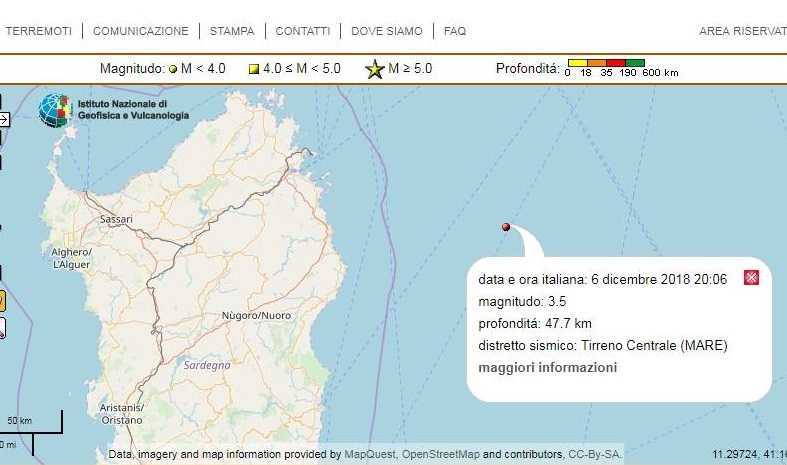Image resolution: width=787 pixels, height=465 pixels.
Task: Click the Sassari city label on map
Action: point(116,218)
